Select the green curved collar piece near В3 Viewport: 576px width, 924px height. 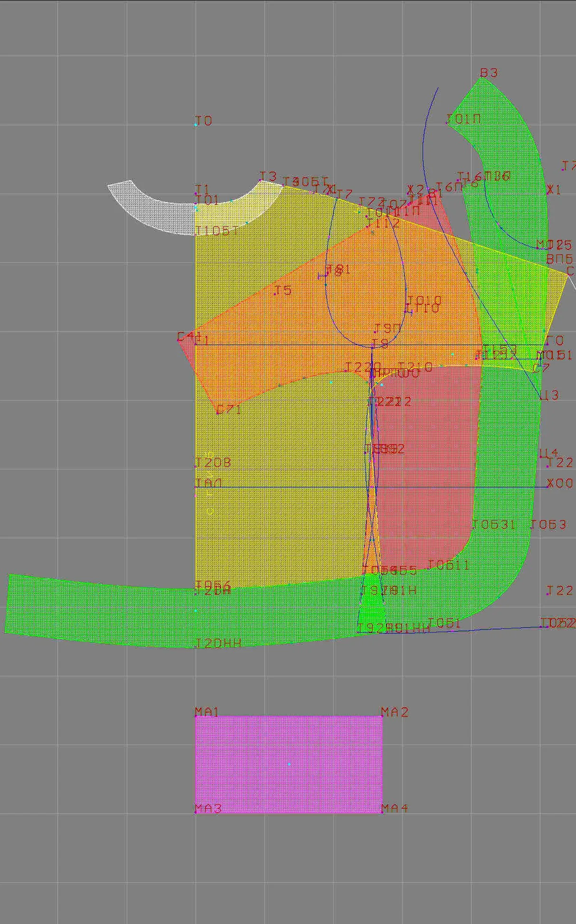pos(503,123)
